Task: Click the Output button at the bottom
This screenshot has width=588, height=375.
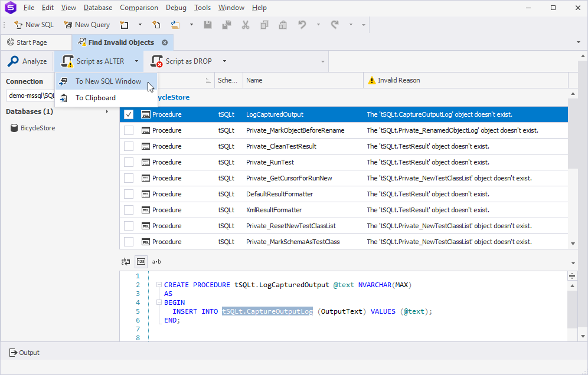Action: tap(25, 353)
